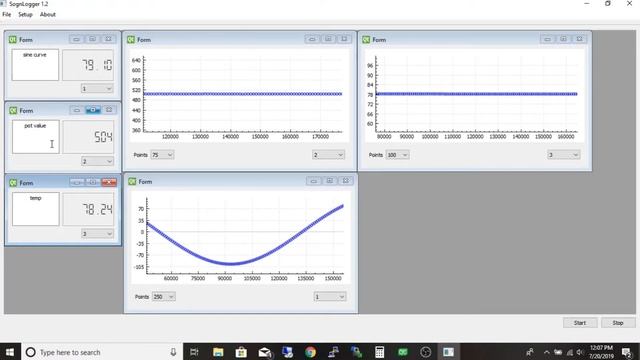Click the 504 LCD readout

coord(88,137)
